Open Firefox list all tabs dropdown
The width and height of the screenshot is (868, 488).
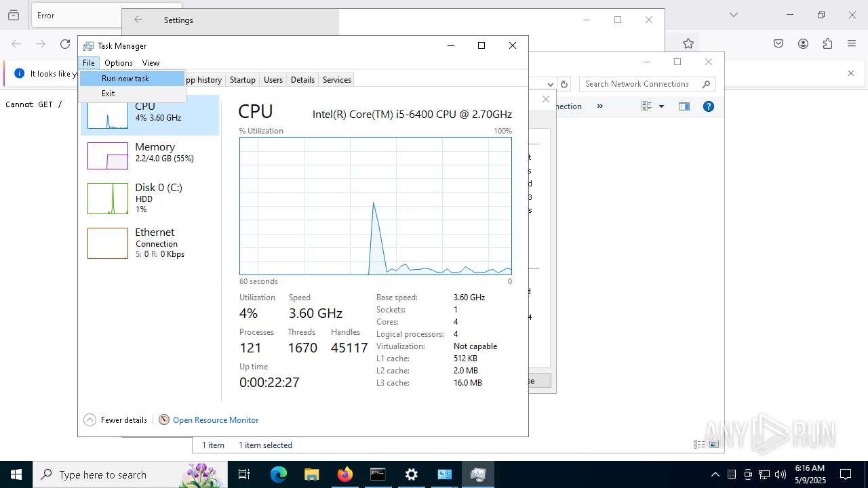point(734,15)
